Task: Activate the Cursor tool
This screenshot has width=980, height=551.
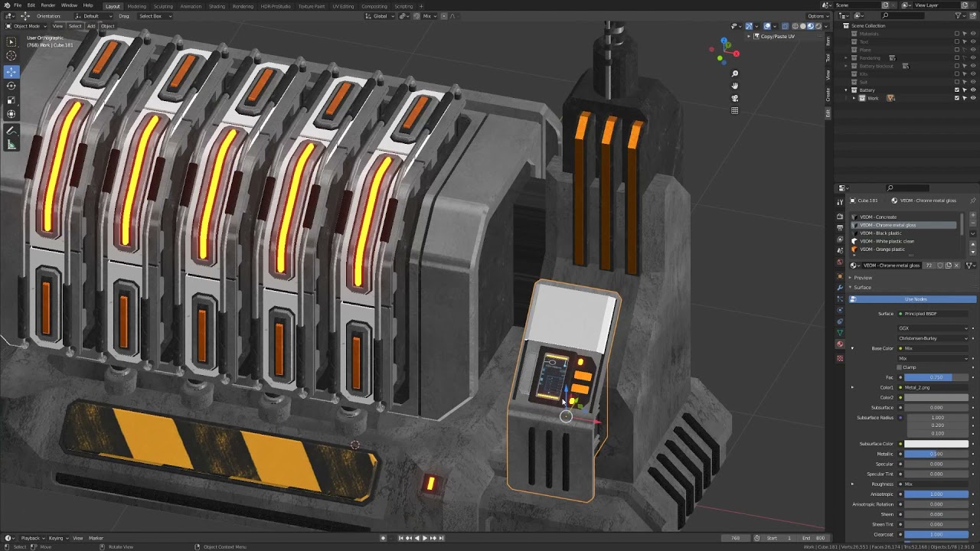Action: tap(11, 56)
